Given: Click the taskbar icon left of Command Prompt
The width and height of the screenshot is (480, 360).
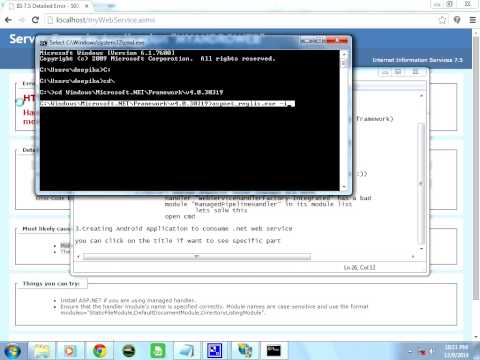Looking at the screenshot, I should coord(245,351).
